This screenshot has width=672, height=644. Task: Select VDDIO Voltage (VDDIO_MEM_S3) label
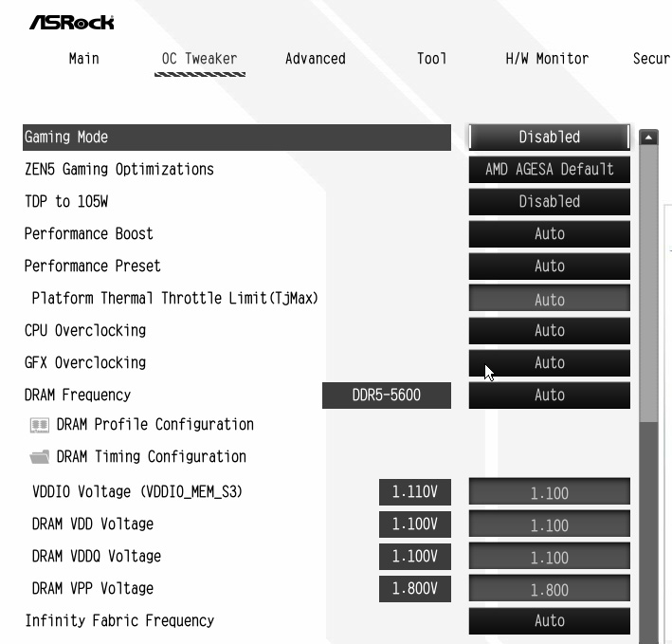[137, 492]
